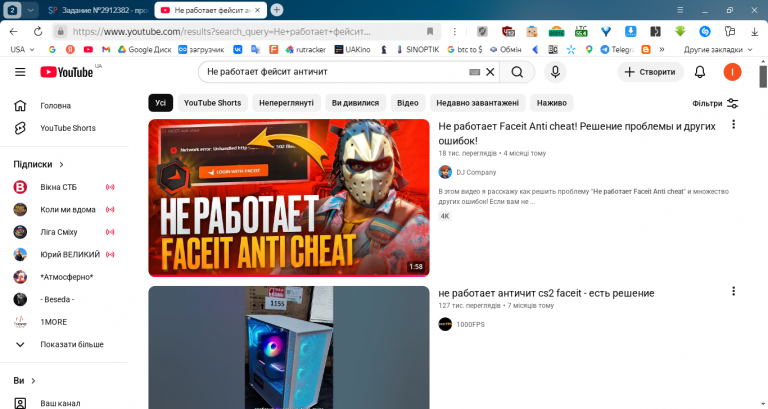Select the Ви дивилися filter chip
The height and width of the screenshot is (409, 768).
click(x=356, y=103)
